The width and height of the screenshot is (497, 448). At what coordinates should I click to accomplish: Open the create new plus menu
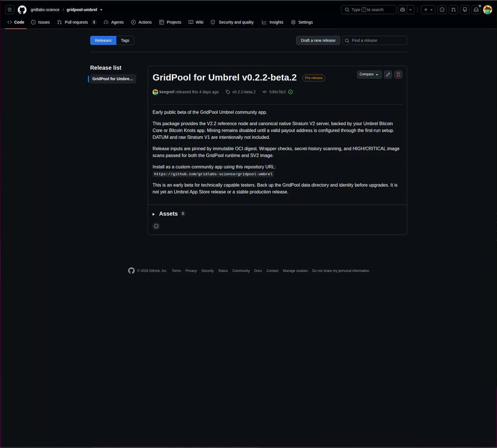(428, 10)
